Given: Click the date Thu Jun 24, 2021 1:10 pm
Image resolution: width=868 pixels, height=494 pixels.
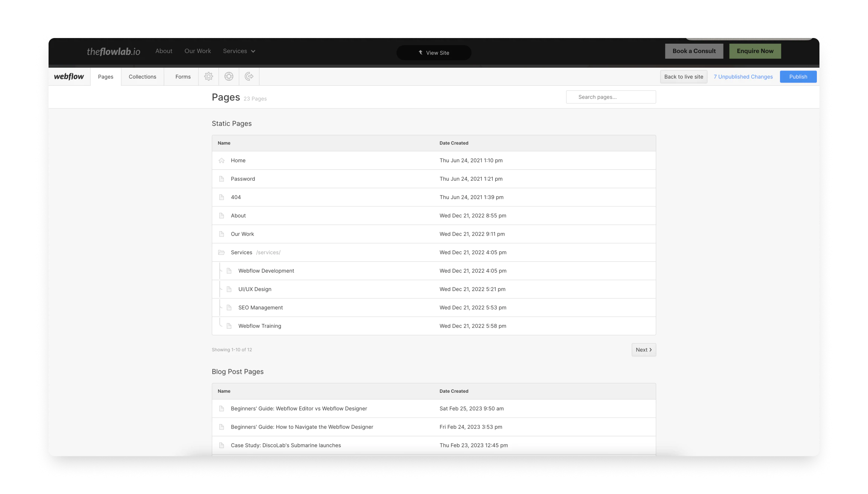Looking at the screenshot, I should click(x=471, y=160).
